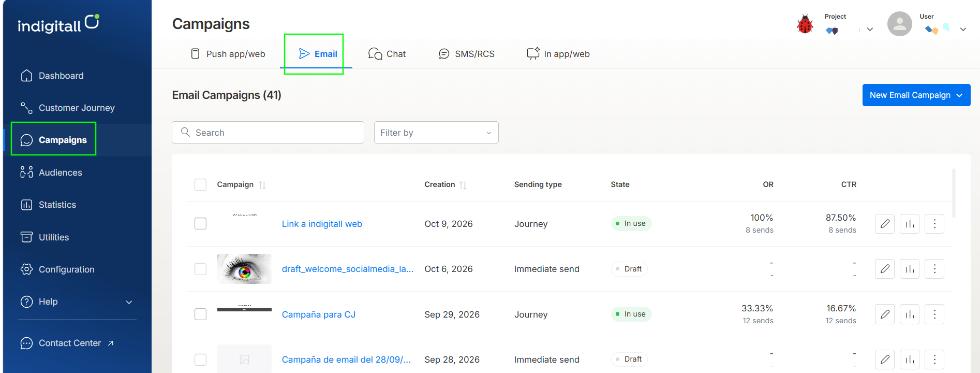Click the user avatar icon
980x373 pixels.
click(x=900, y=24)
